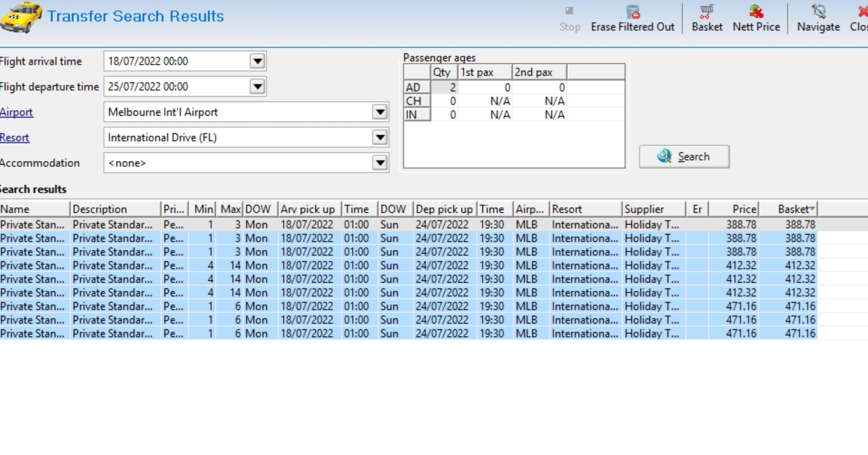The width and height of the screenshot is (868, 455).
Task: Click the Pri... column header
Action: coord(174,209)
